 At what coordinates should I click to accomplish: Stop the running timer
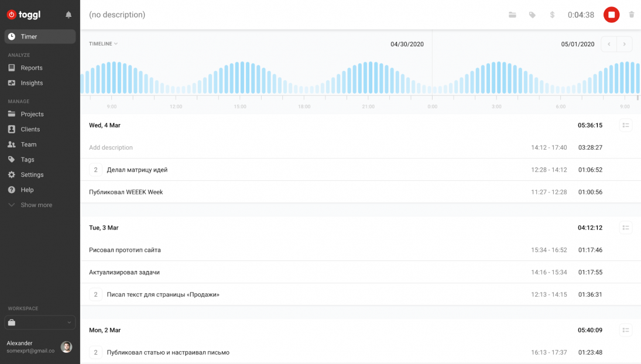click(611, 15)
